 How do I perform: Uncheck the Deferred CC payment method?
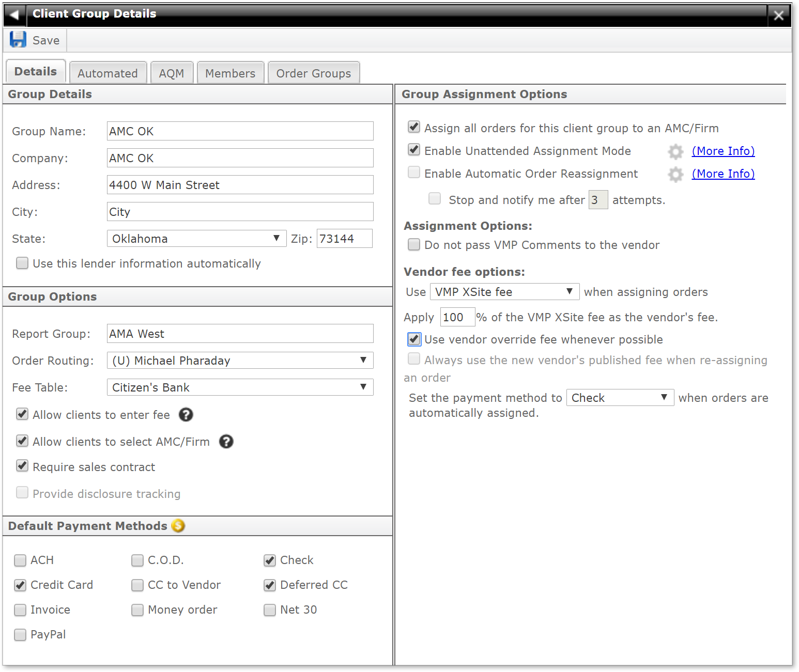(x=270, y=585)
